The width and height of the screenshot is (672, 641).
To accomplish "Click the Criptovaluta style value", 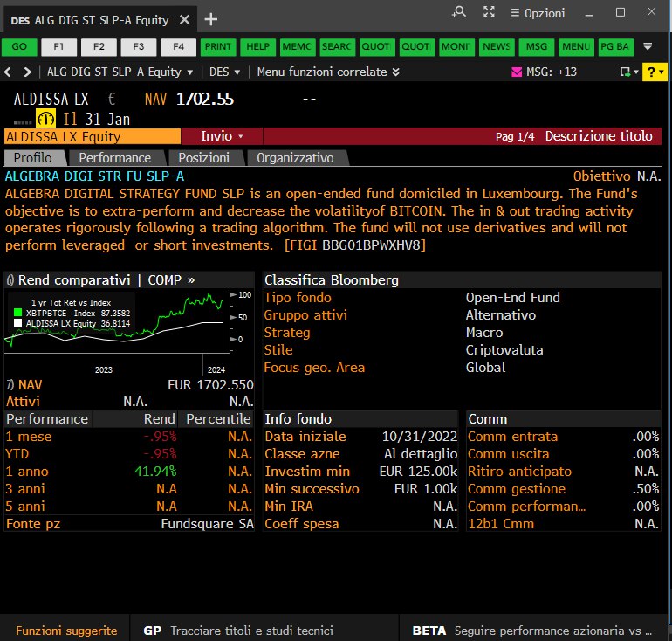I will pyautogui.click(x=504, y=350).
